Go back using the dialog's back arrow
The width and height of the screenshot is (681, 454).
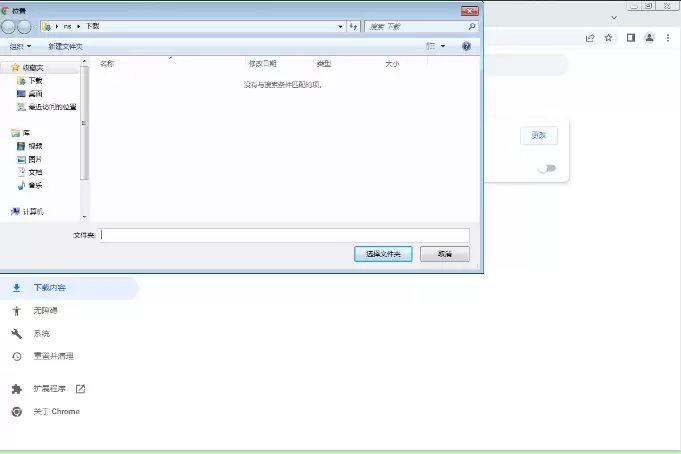[8, 27]
